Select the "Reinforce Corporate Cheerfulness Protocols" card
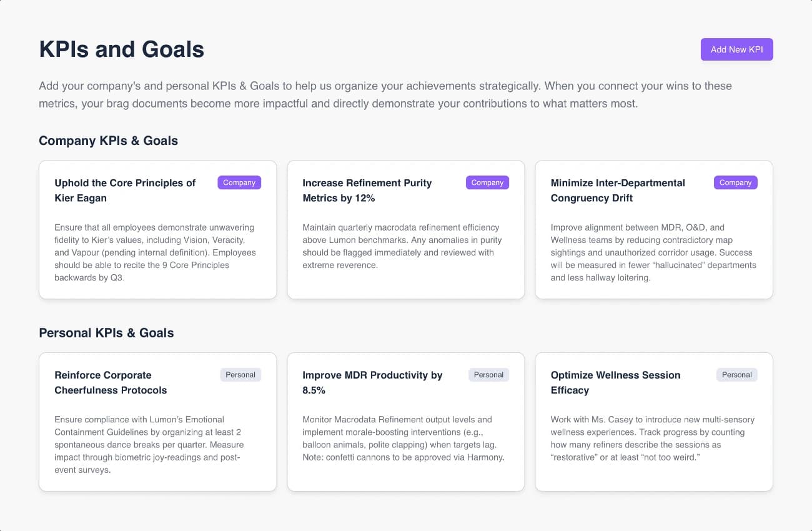812x531 pixels. tap(157, 422)
